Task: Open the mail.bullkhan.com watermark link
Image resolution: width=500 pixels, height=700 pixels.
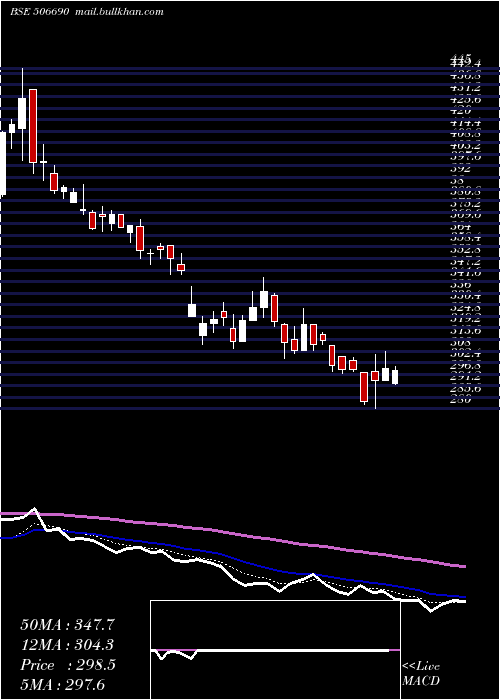Action: 118,12
